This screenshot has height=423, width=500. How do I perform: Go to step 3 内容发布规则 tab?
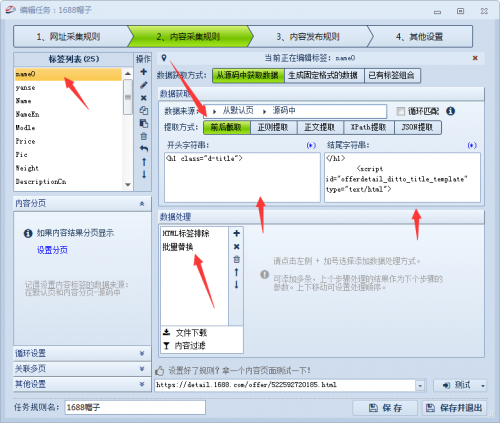[308, 37]
